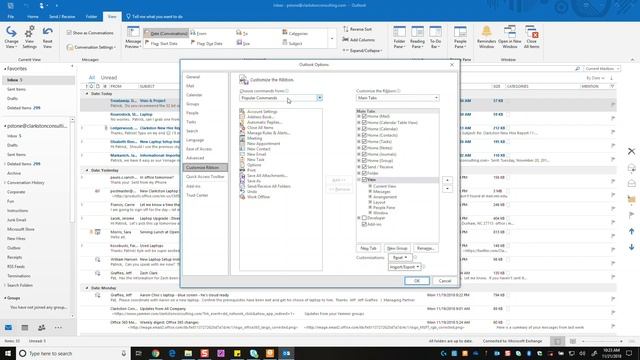Switch to Mail view in navigation bar
The width and height of the screenshot is (640, 360).
click(x=8, y=327)
